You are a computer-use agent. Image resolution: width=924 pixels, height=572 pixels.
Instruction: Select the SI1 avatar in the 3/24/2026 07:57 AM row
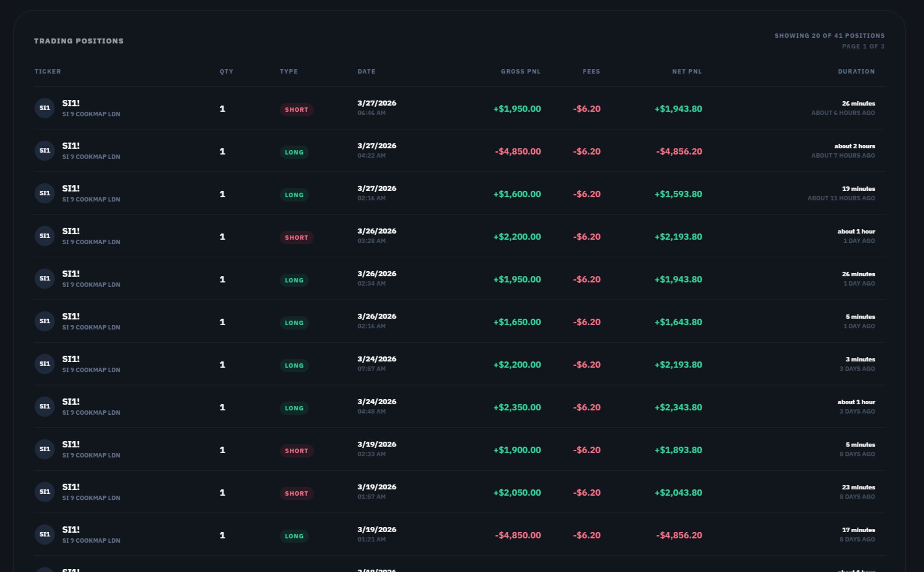coord(44,364)
